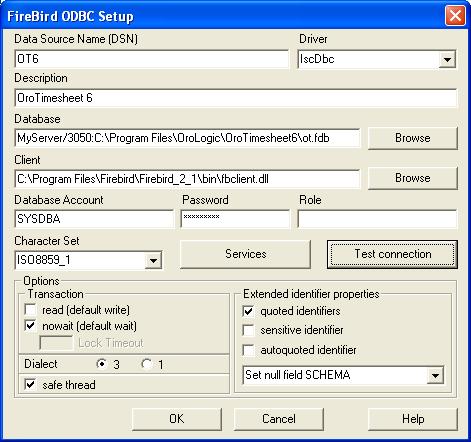Uncheck nowait (default wait) option
The height and width of the screenshot is (442, 471).
pos(31,326)
